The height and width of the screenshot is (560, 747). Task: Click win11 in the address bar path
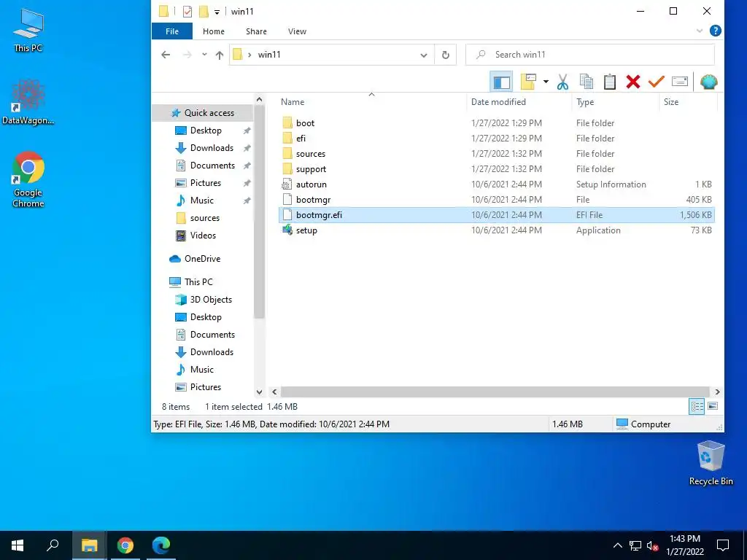269,55
